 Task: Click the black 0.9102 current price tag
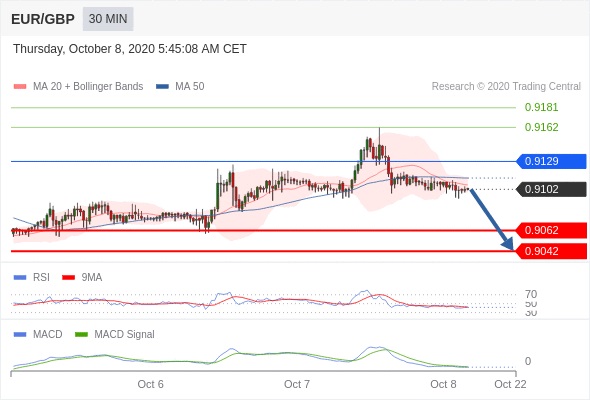(551, 189)
